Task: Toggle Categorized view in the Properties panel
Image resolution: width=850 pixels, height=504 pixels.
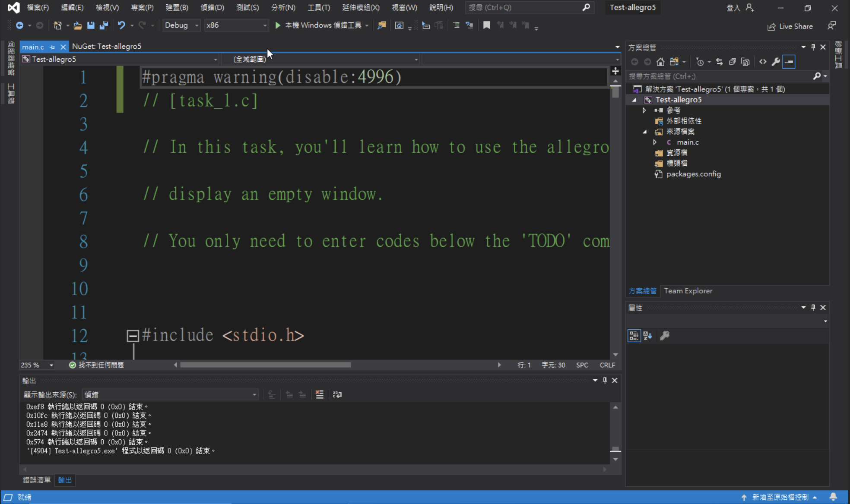Action: pos(634,335)
